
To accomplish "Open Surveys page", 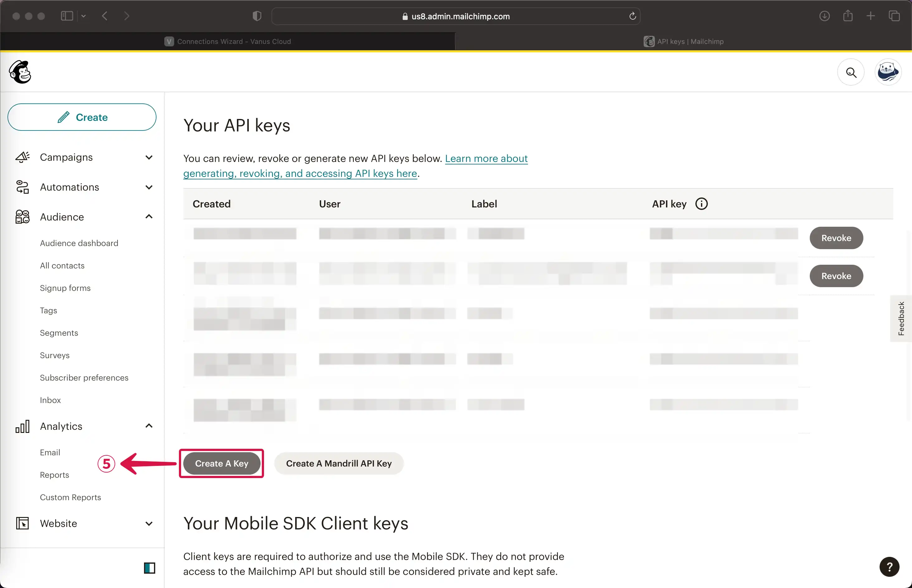I will point(55,355).
